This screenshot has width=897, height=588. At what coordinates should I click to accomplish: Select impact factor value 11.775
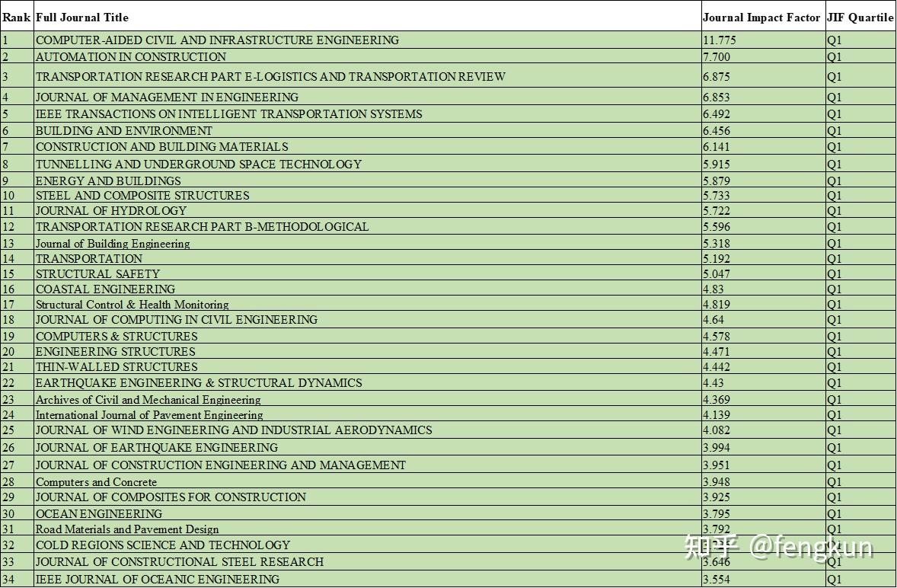(720, 40)
